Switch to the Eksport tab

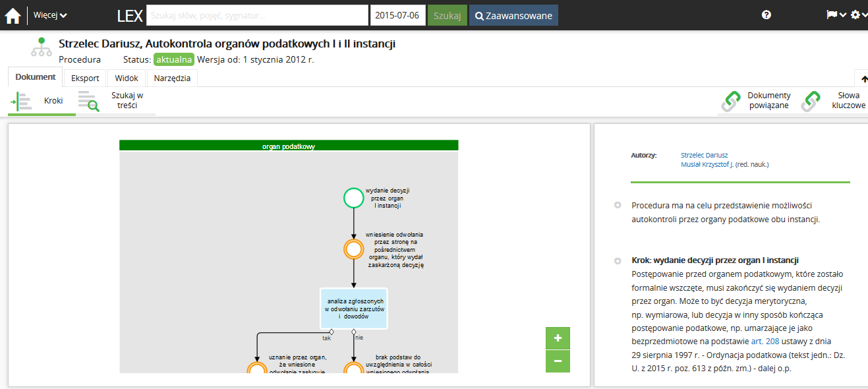point(85,78)
